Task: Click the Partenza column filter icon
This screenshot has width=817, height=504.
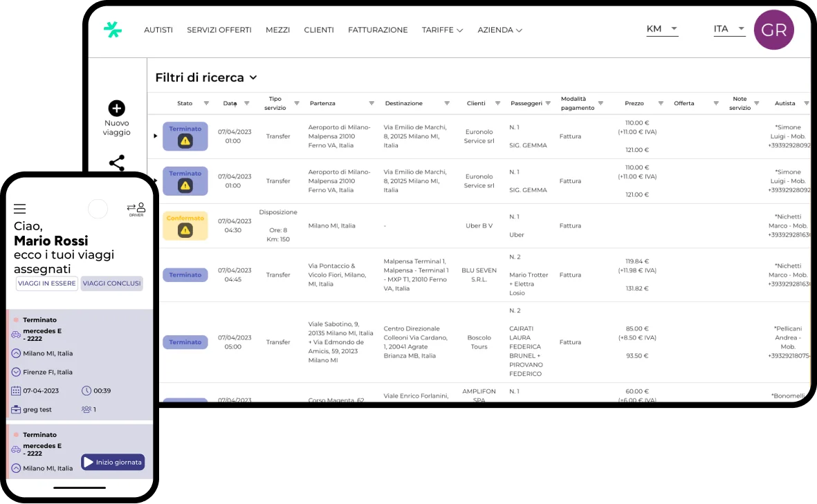Action: 371,103
